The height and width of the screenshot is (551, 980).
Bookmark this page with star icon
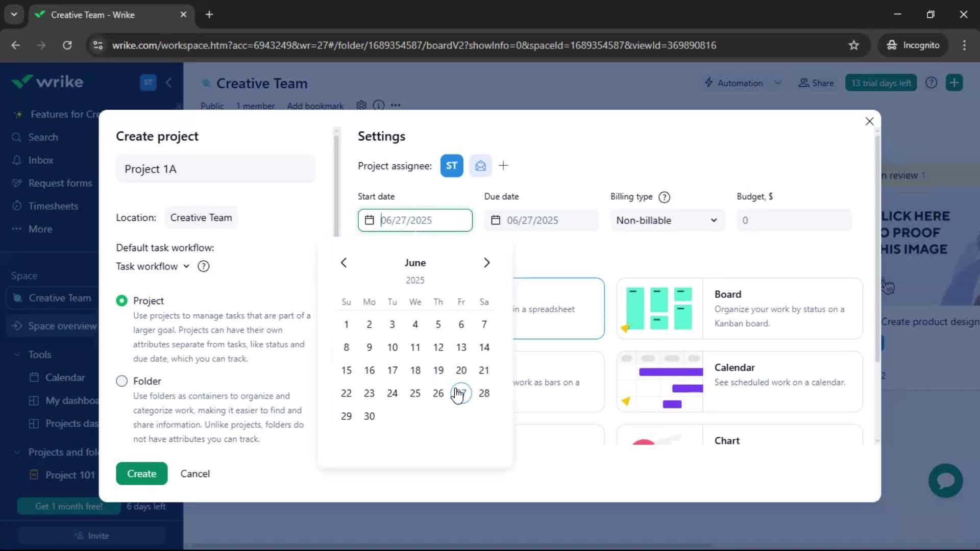point(853,45)
